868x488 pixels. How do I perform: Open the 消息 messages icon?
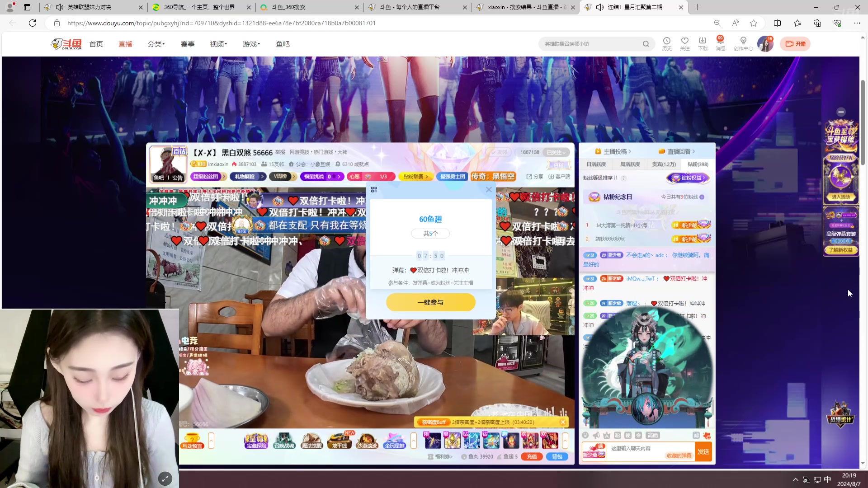720,44
